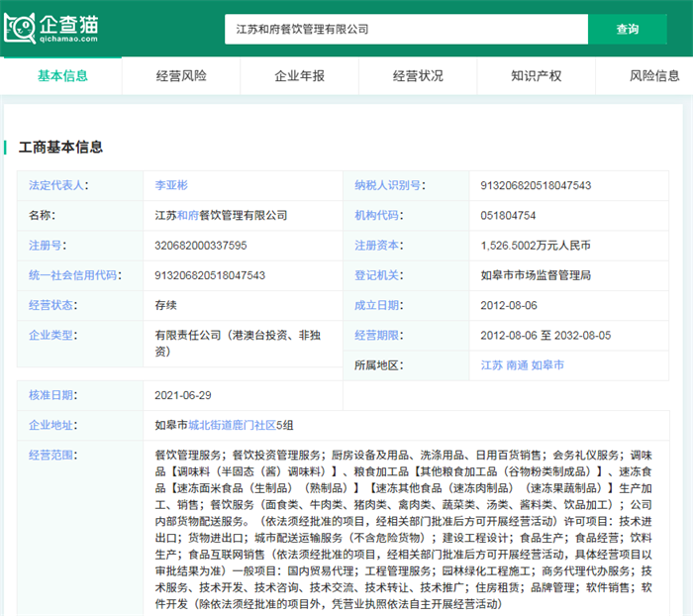
Task: Open the 如皋市 link in 所属地区 row
Action: 547,365
